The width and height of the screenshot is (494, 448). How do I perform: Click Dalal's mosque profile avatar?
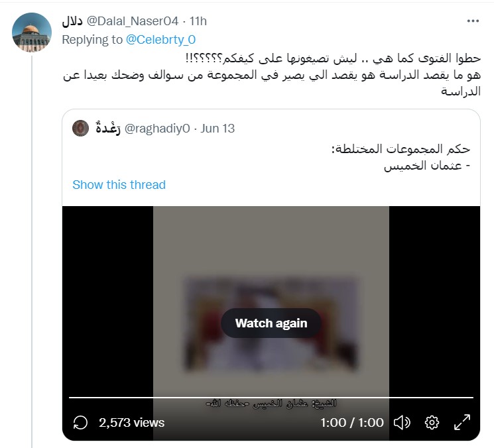[32, 32]
